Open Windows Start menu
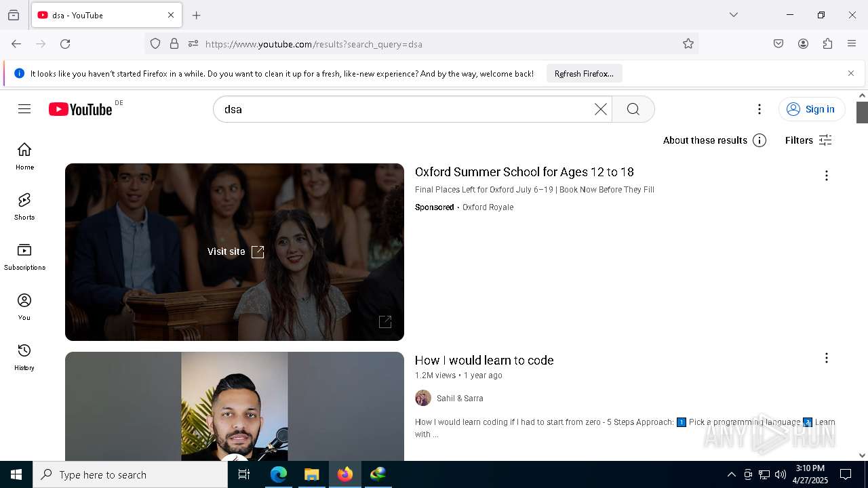The height and width of the screenshot is (488, 868). [16, 474]
